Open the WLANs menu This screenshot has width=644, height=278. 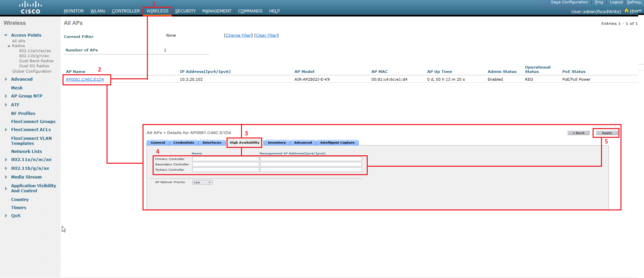point(98,11)
